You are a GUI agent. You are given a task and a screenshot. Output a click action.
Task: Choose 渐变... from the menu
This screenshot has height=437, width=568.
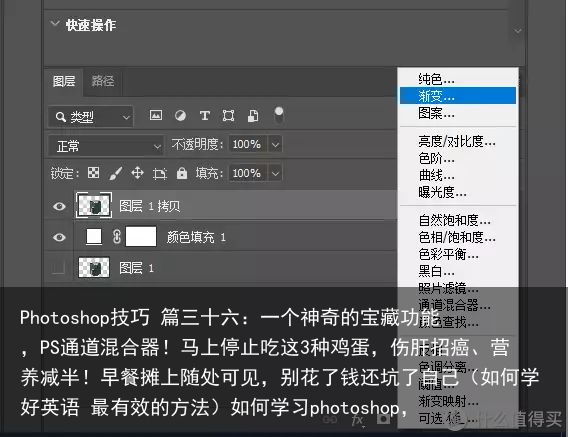click(x=458, y=96)
